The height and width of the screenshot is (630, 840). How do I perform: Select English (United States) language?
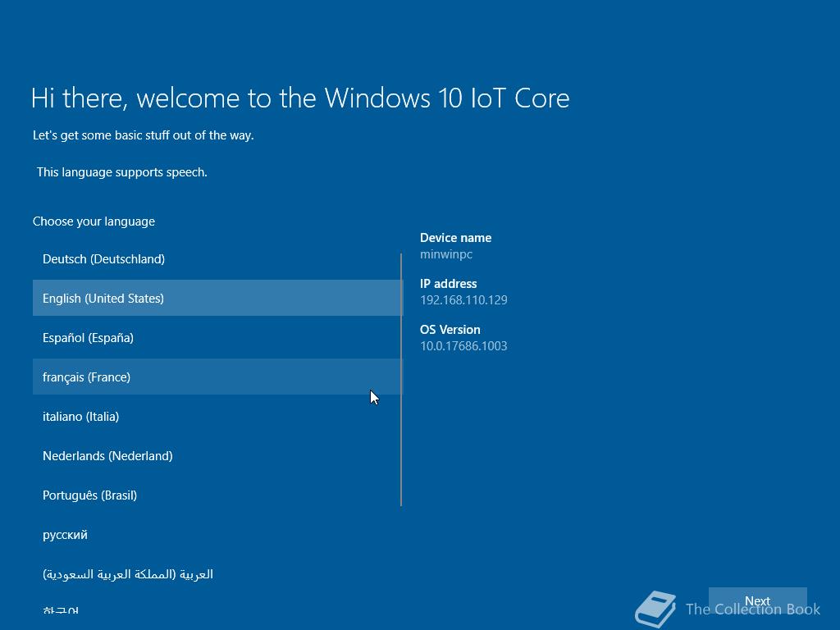pos(217,298)
